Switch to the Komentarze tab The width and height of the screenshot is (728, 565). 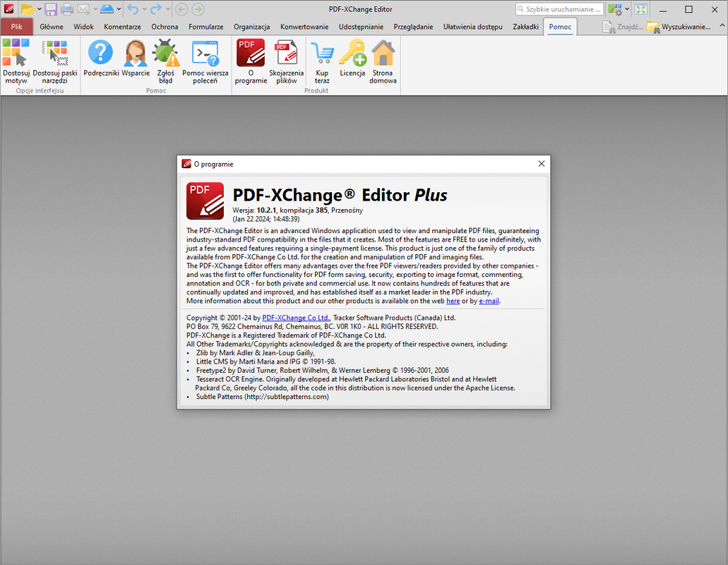pos(123,27)
